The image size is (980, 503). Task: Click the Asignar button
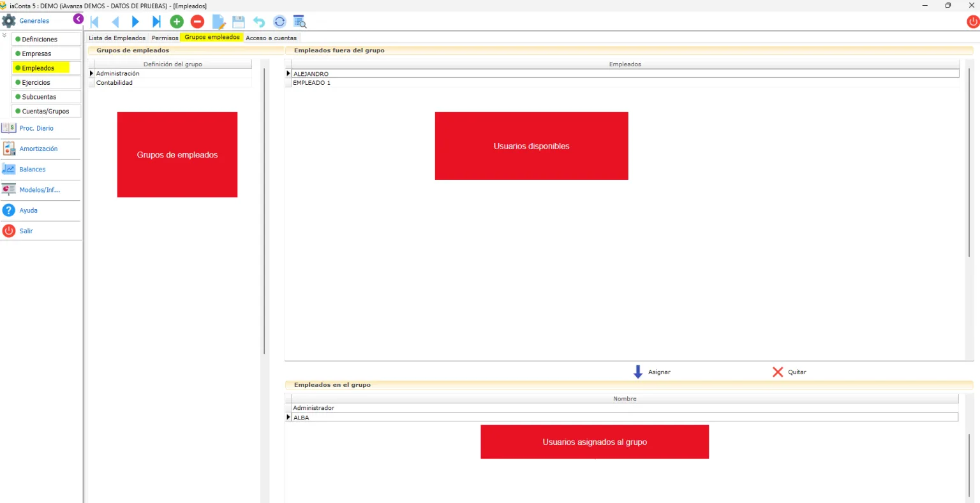coord(651,372)
